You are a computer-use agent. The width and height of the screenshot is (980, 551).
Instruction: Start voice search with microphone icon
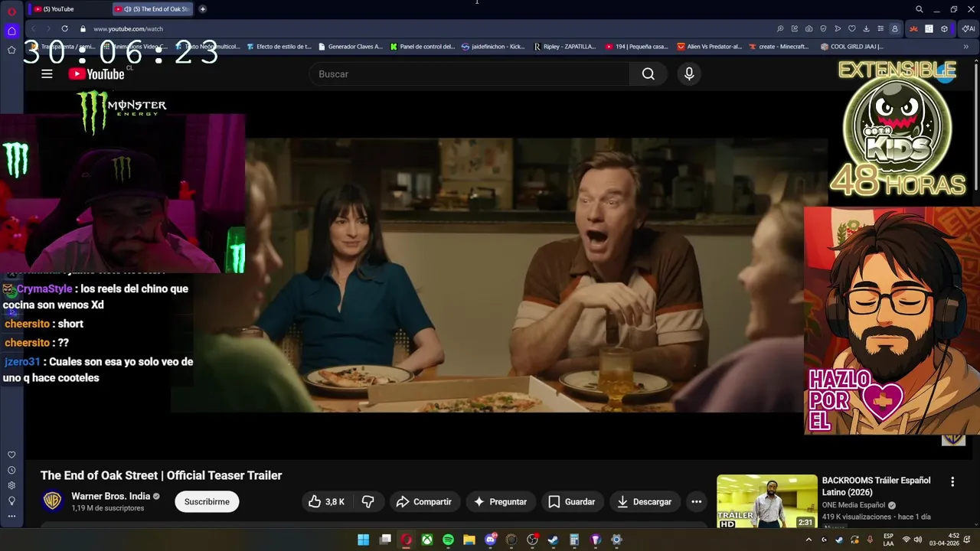(x=689, y=74)
